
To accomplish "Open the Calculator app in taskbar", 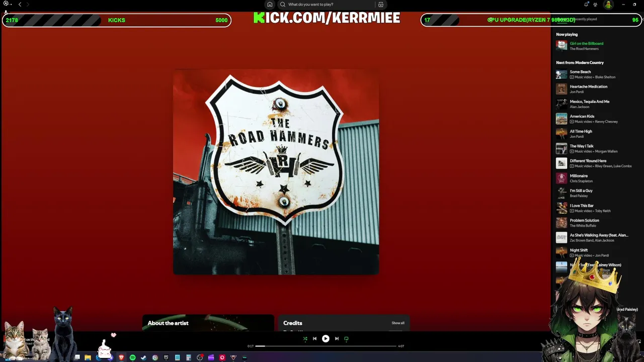I will point(188,357).
